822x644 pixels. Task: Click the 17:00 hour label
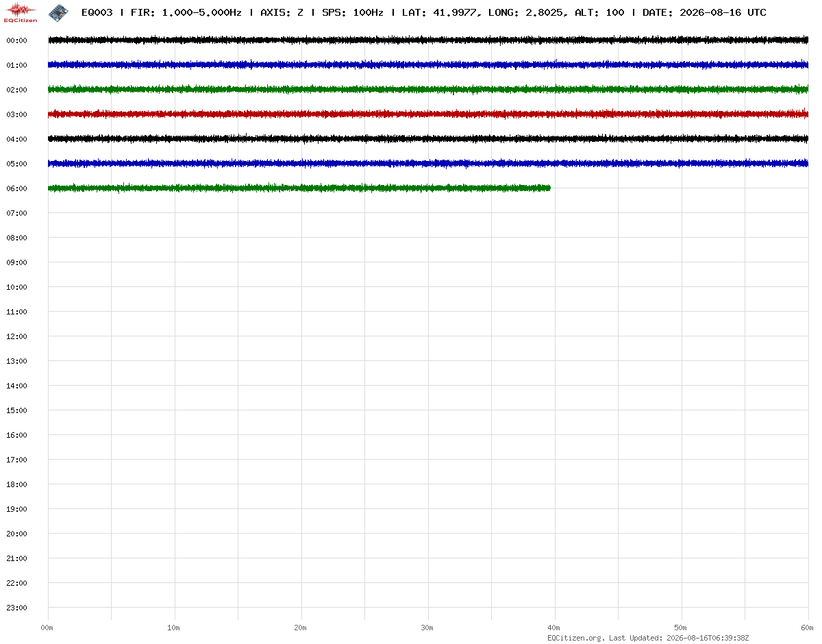(16, 460)
